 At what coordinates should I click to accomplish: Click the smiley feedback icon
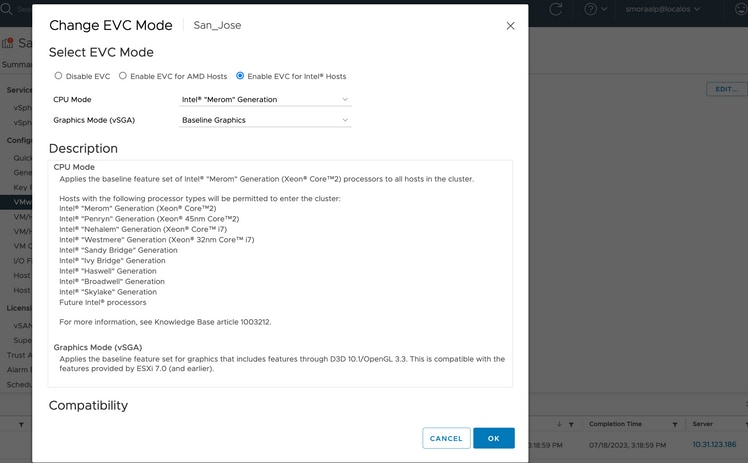point(742,9)
